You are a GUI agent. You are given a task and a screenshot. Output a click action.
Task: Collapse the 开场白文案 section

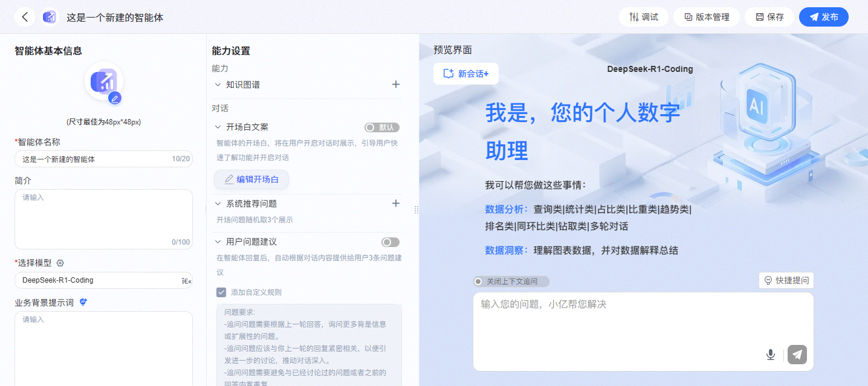pyautogui.click(x=218, y=127)
